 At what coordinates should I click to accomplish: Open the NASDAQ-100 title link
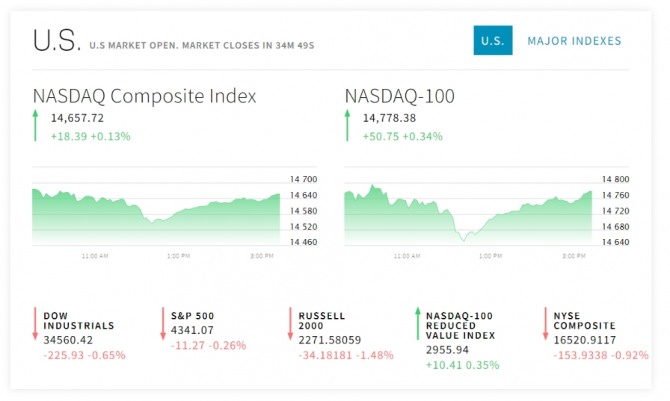point(400,96)
